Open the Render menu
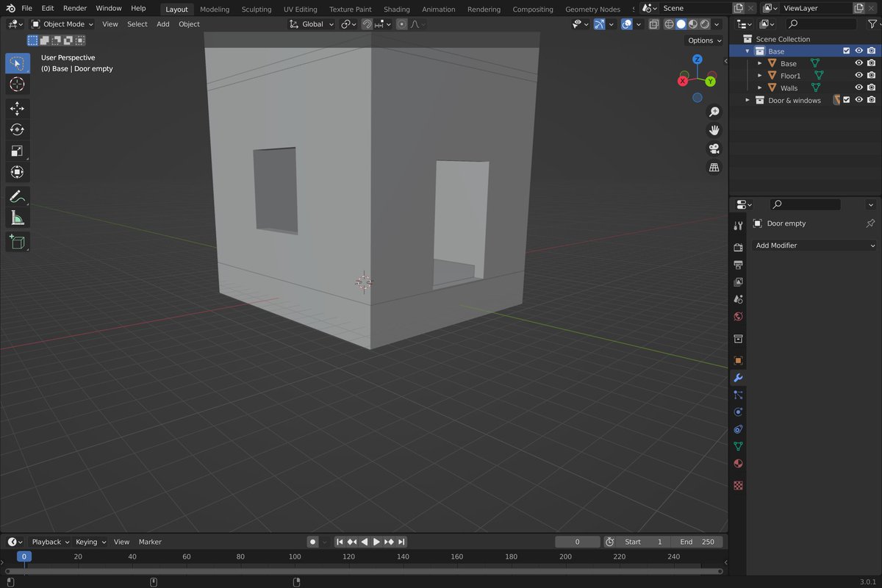The image size is (882, 588). pos(75,8)
